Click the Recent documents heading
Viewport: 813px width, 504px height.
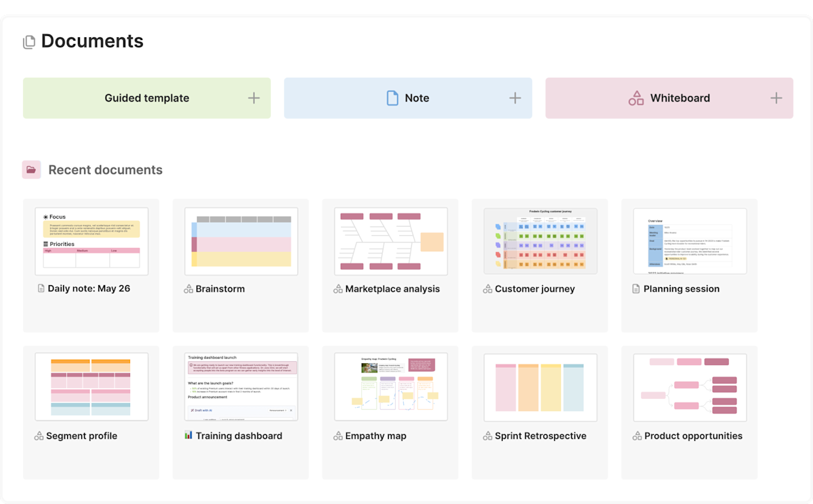point(106,170)
